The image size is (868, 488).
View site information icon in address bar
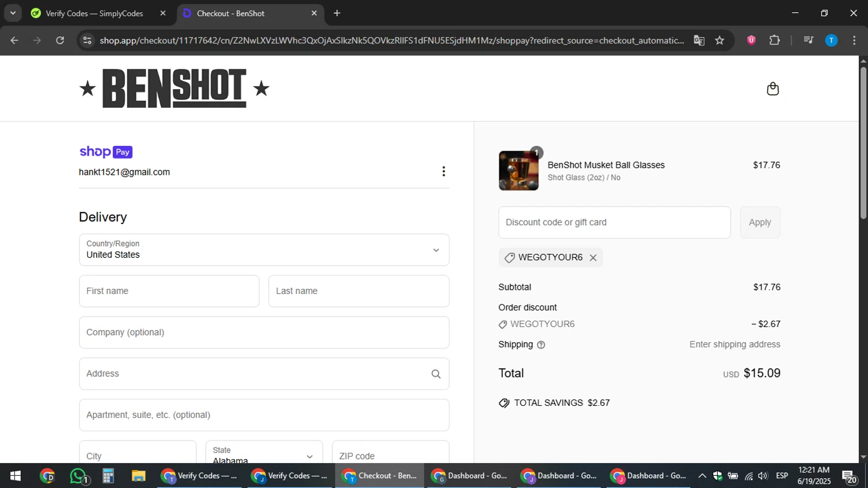(87, 41)
